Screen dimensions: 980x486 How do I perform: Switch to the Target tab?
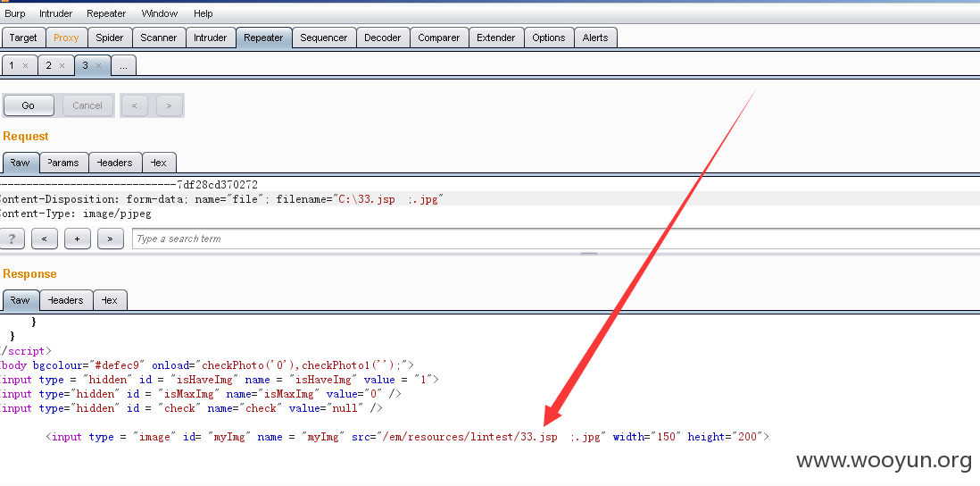(x=23, y=38)
